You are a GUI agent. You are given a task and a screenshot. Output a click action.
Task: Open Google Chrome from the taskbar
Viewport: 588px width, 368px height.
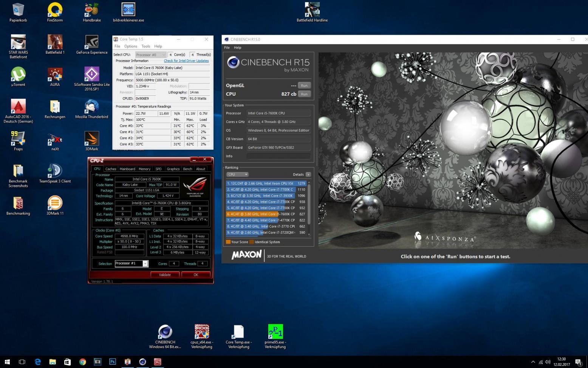[x=82, y=362]
